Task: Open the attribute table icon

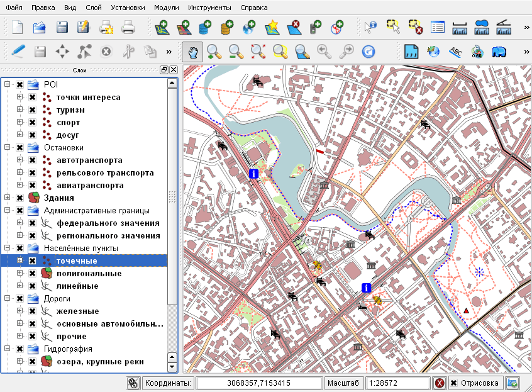Action: [438, 27]
